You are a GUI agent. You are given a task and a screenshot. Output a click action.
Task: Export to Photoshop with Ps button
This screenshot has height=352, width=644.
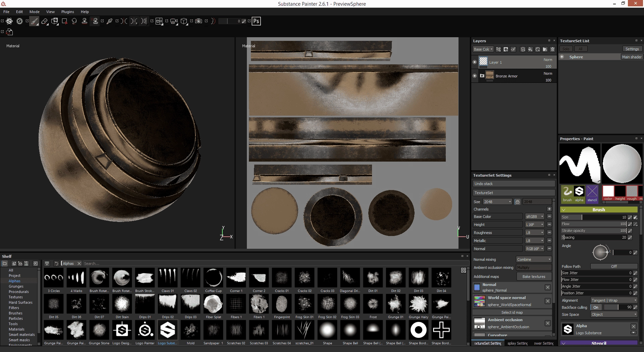click(x=256, y=21)
